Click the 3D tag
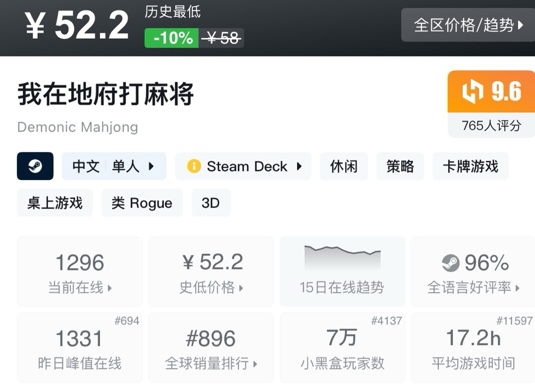 211,203
